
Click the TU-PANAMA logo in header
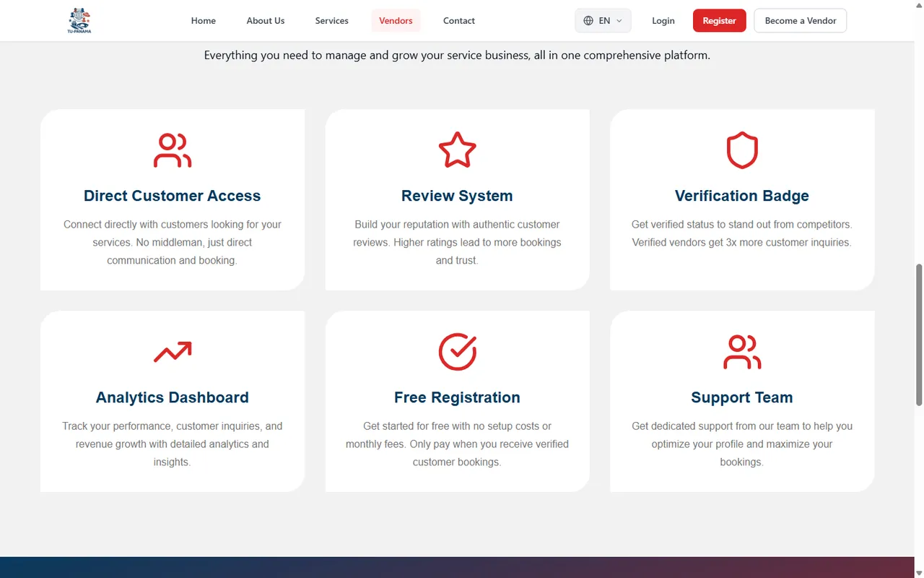click(x=79, y=21)
